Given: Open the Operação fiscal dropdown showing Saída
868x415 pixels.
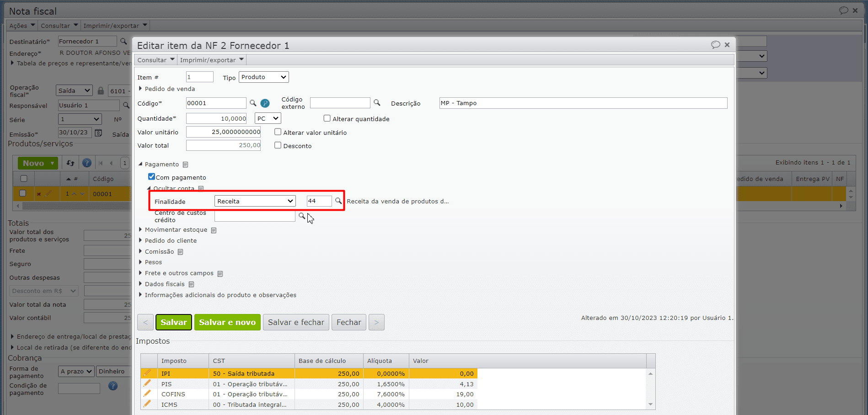Looking at the screenshot, I should (x=74, y=90).
